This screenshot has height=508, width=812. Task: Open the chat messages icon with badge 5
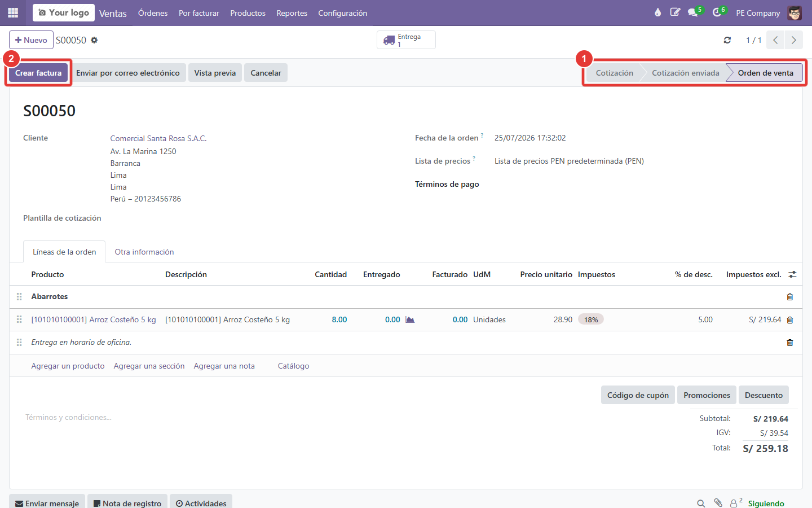pos(694,12)
